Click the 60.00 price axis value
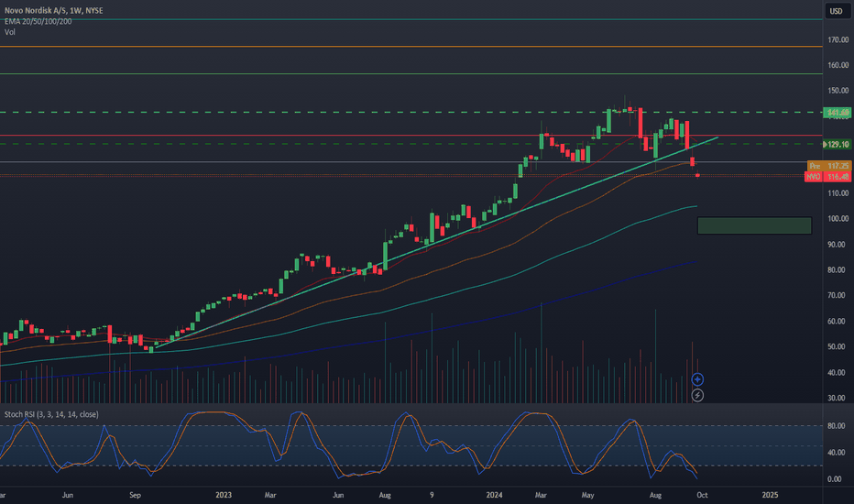Image resolution: width=854 pixels, height=504 pixels. 838,321
